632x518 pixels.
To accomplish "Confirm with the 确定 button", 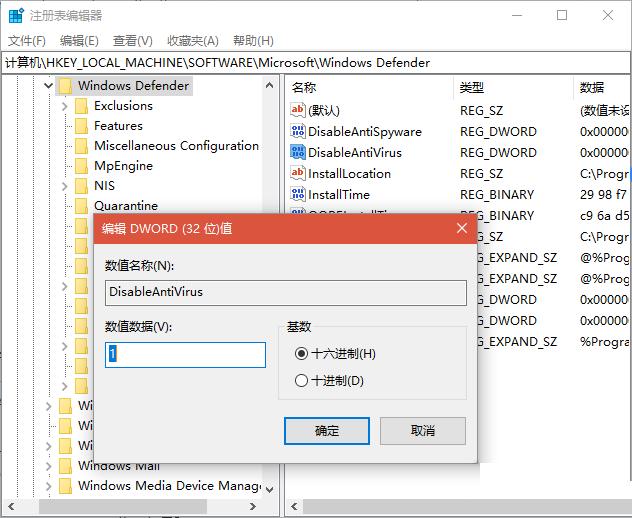I will pos(326,431).
